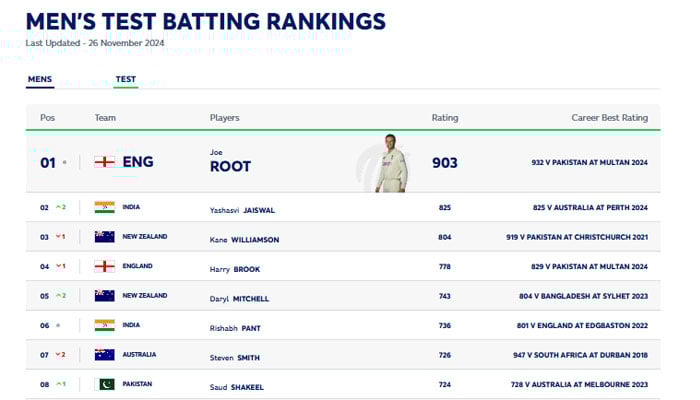Click New Zealand flag in Kane Williamson row
This screenshot has width=700, height=400.
click(x=104, y=237)
